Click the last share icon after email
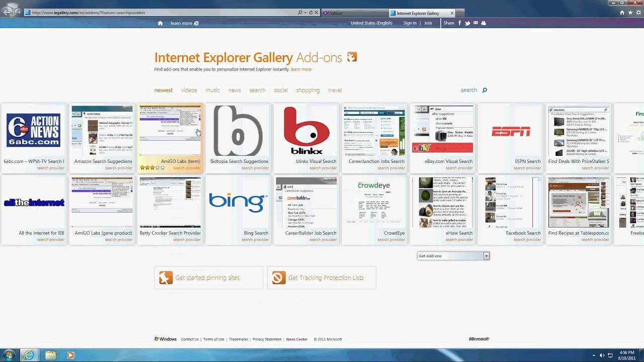This screenshot has height=362, width=644. pyautogui.click(x=484, y=23)
